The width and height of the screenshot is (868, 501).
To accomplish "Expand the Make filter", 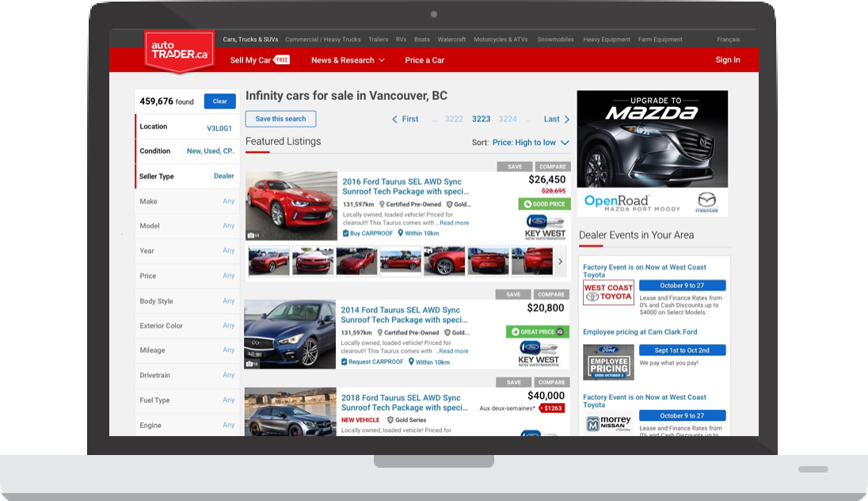I will coord(187,201).
